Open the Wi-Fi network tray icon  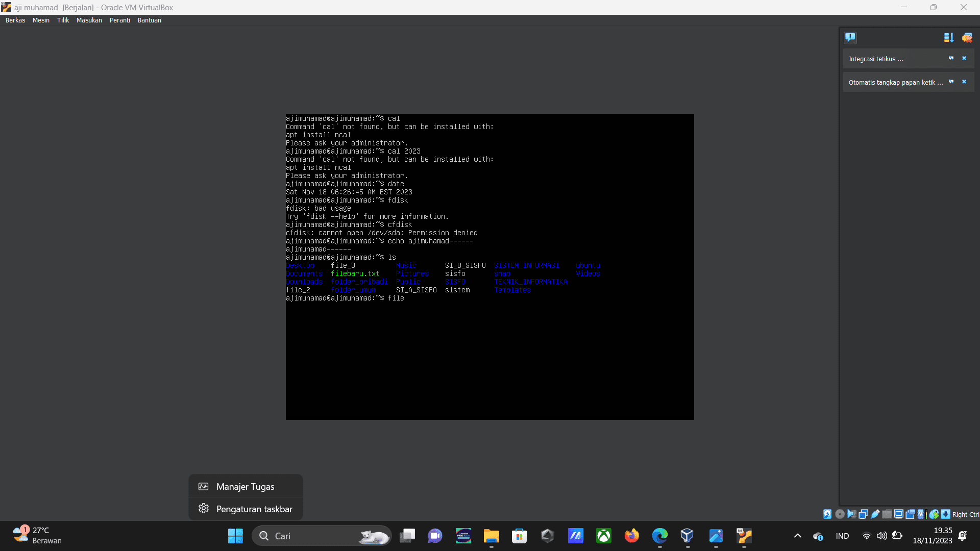866,536
